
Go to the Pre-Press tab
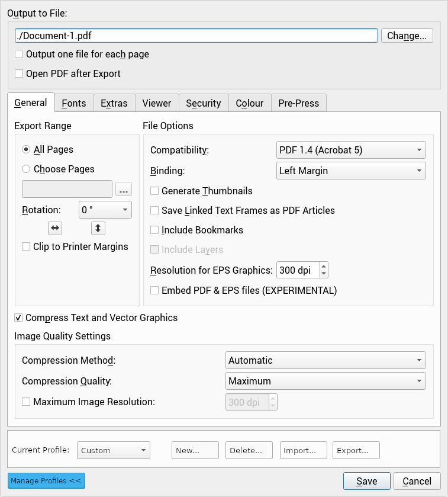(x=298, y=103)
